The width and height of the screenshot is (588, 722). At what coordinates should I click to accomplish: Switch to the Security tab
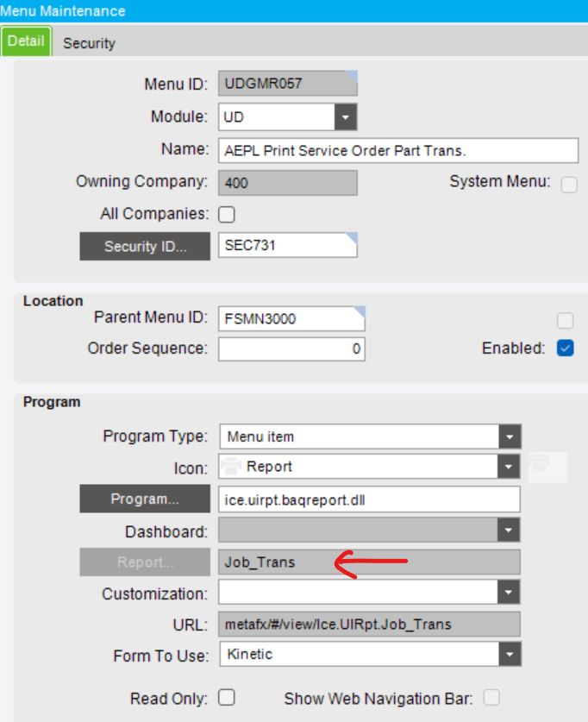point(89,43)
